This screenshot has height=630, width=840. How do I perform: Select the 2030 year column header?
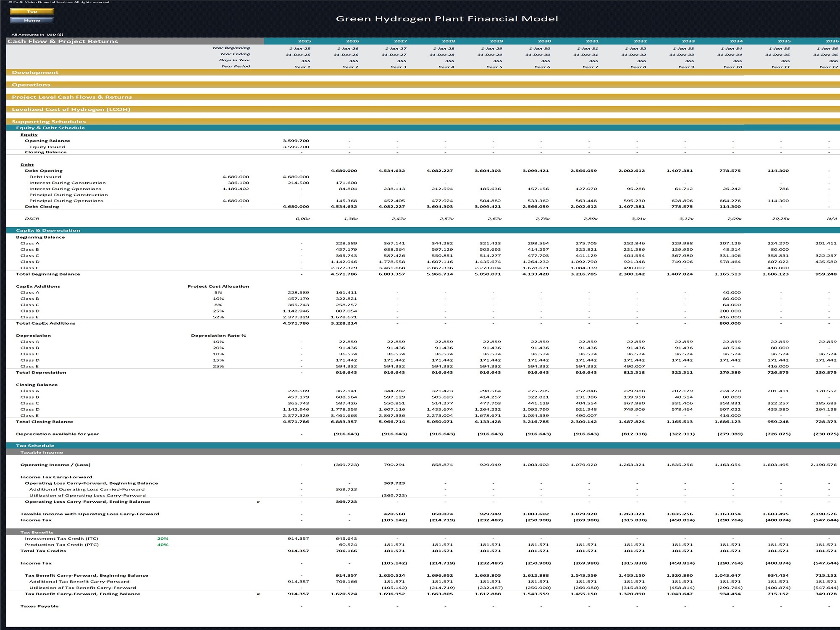(544, 41)
